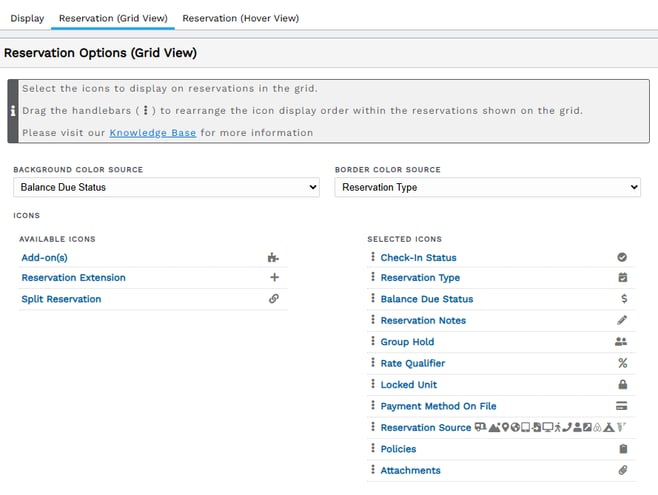Grab the handlebar beside Group Hold
The width and height of the screenshot is (658, 495).
tap(373, 341)
